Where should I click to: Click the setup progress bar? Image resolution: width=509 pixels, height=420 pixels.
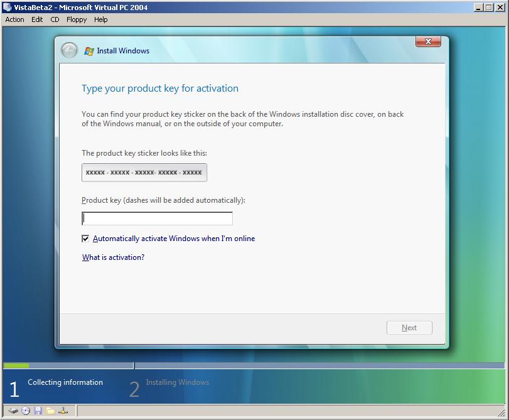pyautogui.click(x=254, y=366)
